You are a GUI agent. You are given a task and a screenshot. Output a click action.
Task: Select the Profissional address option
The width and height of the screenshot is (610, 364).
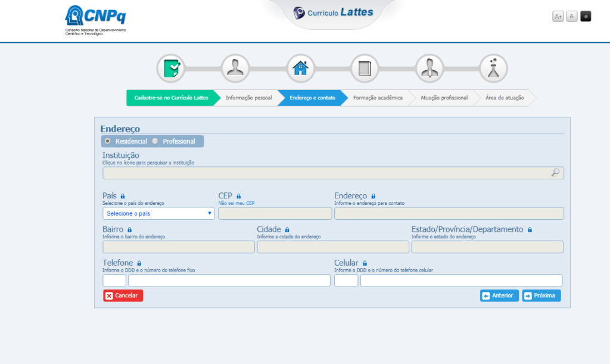pos(154,141)
